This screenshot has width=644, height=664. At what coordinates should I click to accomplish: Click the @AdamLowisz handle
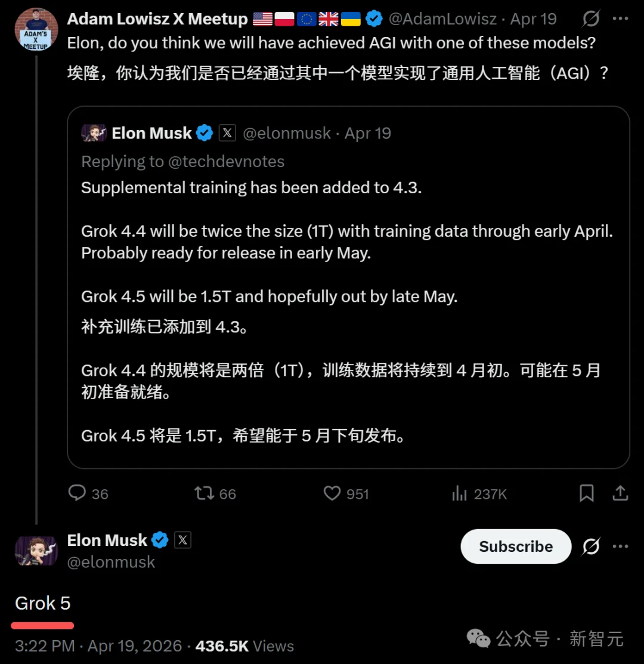(x=444, y=19)
